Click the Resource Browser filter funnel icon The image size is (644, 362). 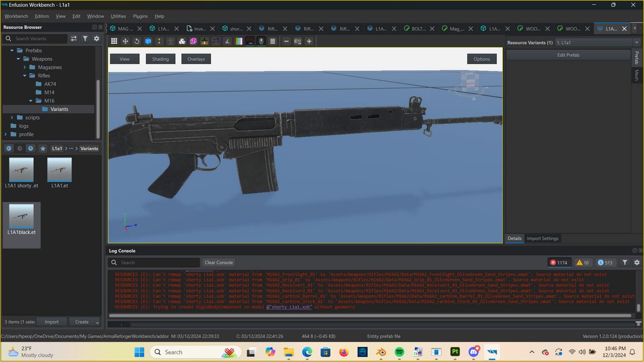85,39
